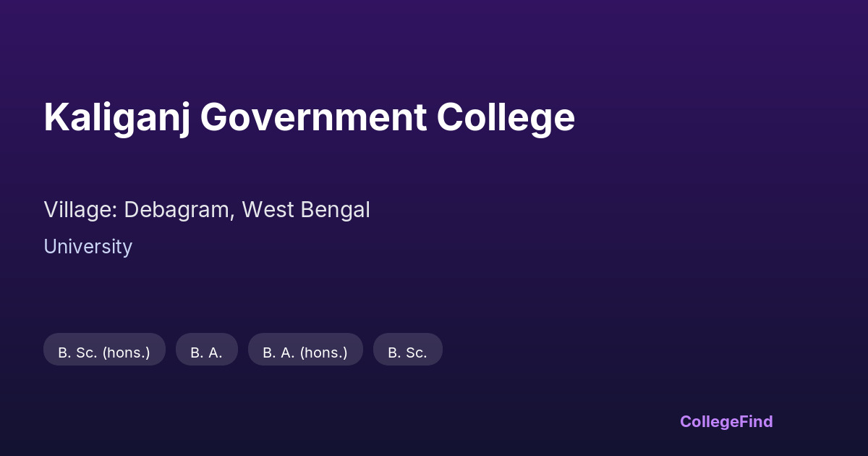Click "(hons.)" in the B. Sc. (hons.) chip

pyautogui.click(x=126, y=352)
